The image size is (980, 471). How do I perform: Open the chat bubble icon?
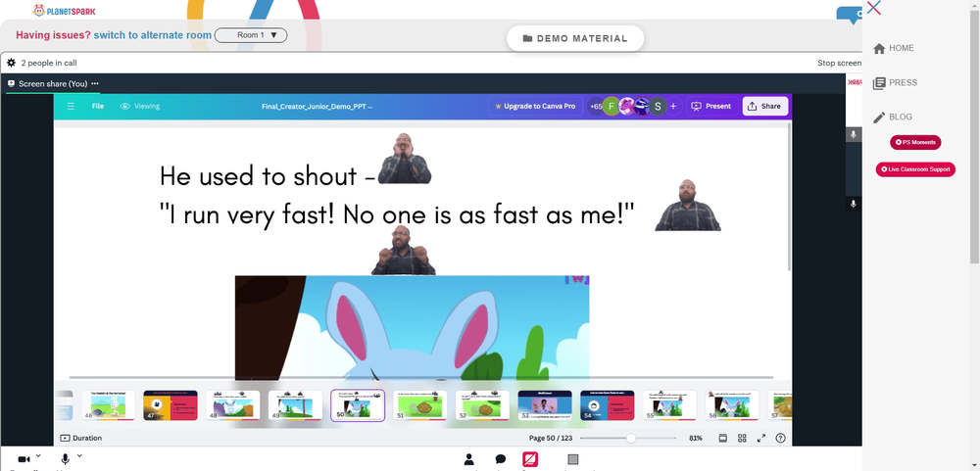tap(501, 460)
